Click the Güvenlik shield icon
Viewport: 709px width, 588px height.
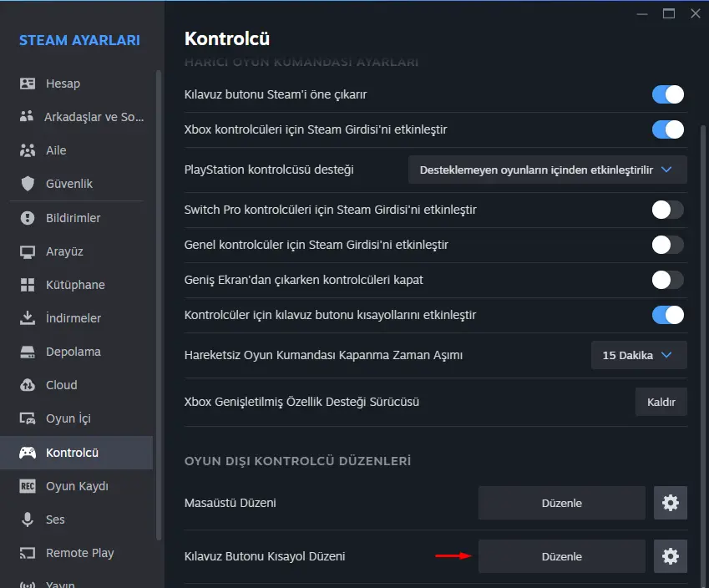coord(28,184)
